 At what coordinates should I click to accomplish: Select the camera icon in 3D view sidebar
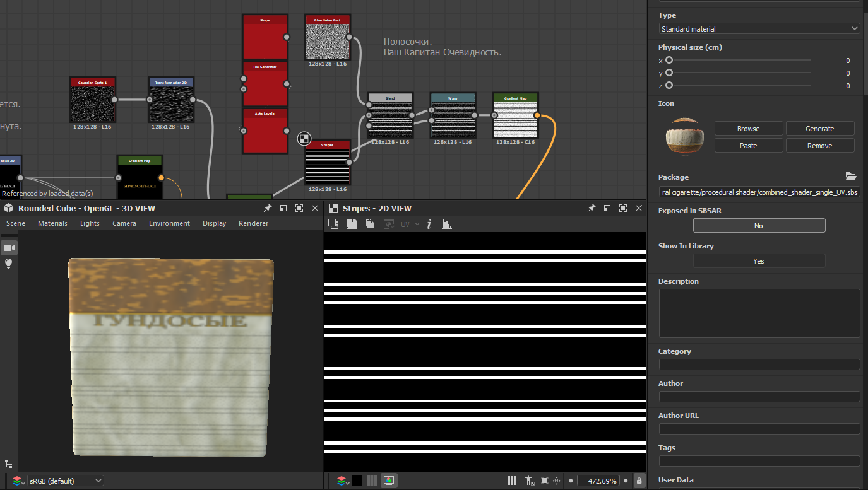[9, 247]
